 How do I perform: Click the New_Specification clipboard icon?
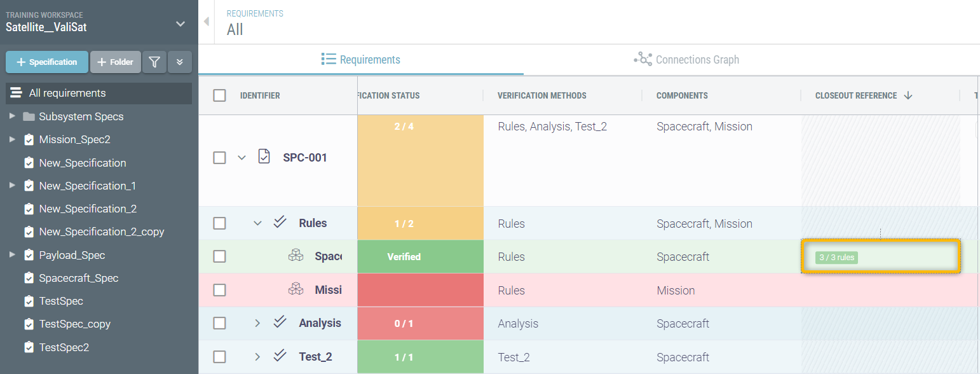[29, 163]
